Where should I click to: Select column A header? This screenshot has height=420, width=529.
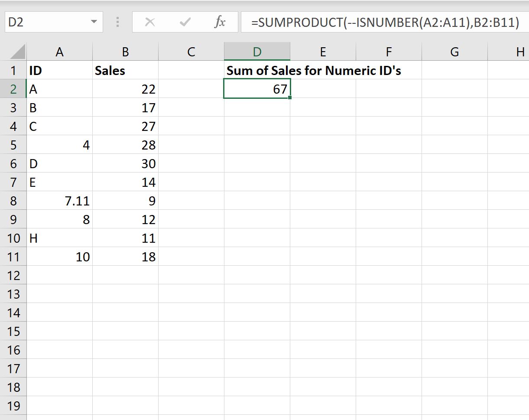pyautogui.click(x=60, y=52)
